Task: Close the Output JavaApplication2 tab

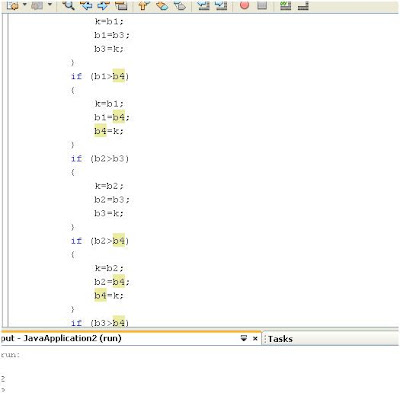Action: 255,338
